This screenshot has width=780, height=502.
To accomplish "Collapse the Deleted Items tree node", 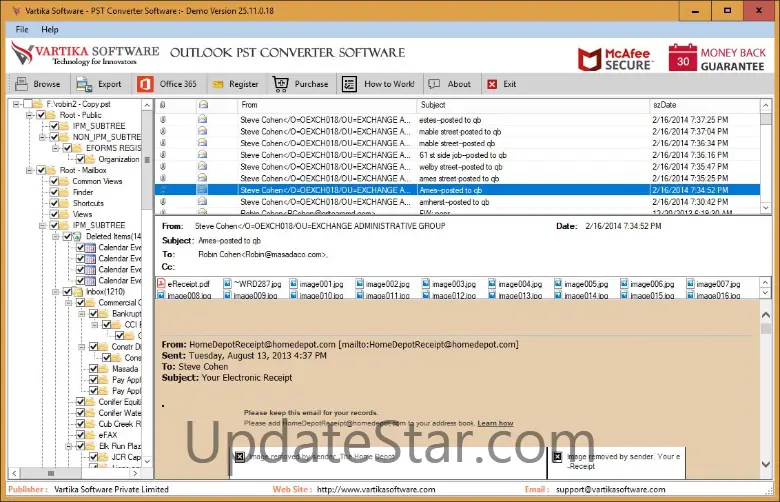I will (x=56, y=236).
